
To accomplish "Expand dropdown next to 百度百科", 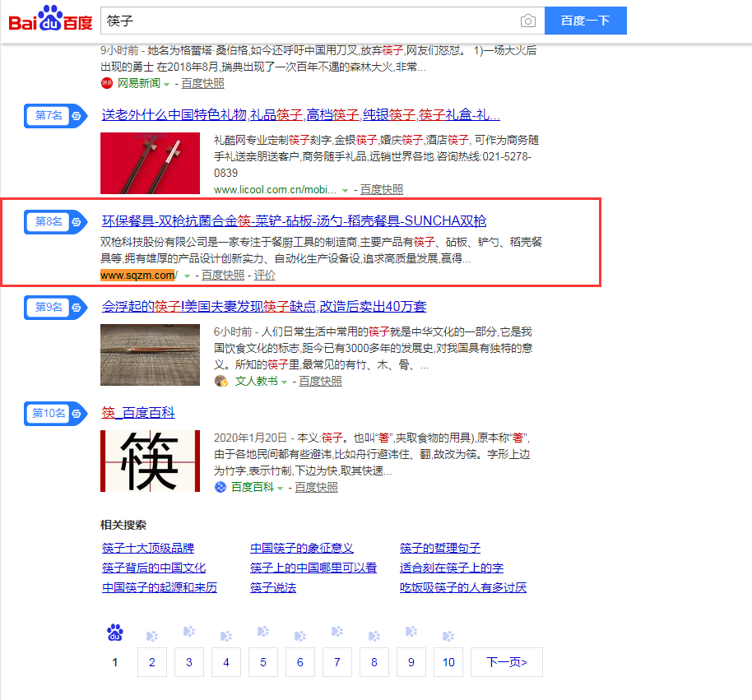I will [280, 488].
